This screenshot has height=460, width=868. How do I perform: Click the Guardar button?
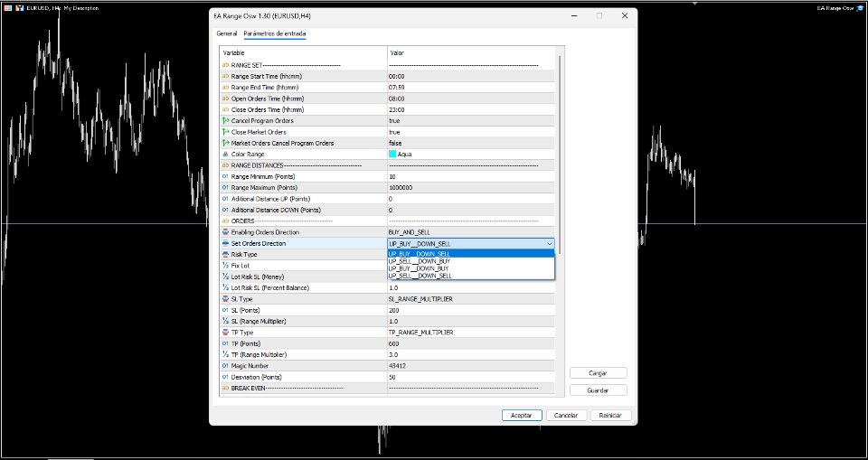tap(598, 390)
